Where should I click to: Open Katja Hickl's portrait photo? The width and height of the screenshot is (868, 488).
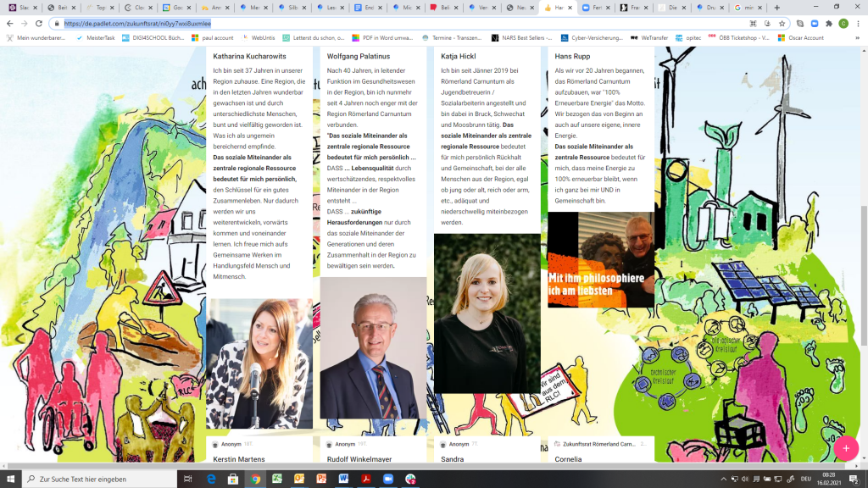(x=487, y=313)
